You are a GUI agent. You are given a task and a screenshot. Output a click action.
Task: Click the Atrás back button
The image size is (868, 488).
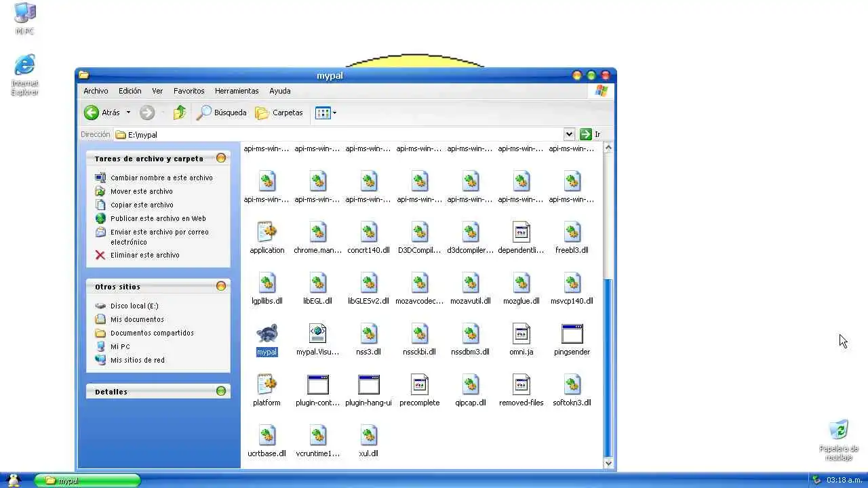(102, 113)
